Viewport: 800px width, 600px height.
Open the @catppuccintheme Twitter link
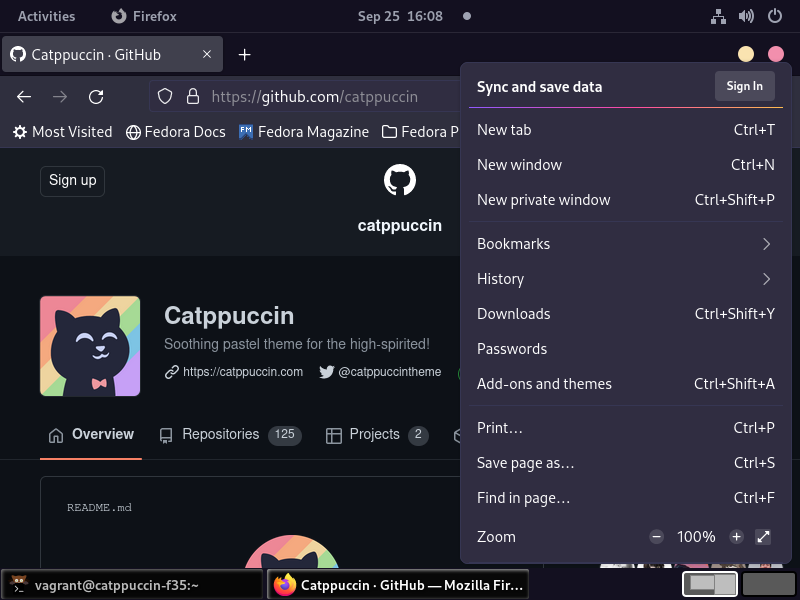tap(389, 372)
